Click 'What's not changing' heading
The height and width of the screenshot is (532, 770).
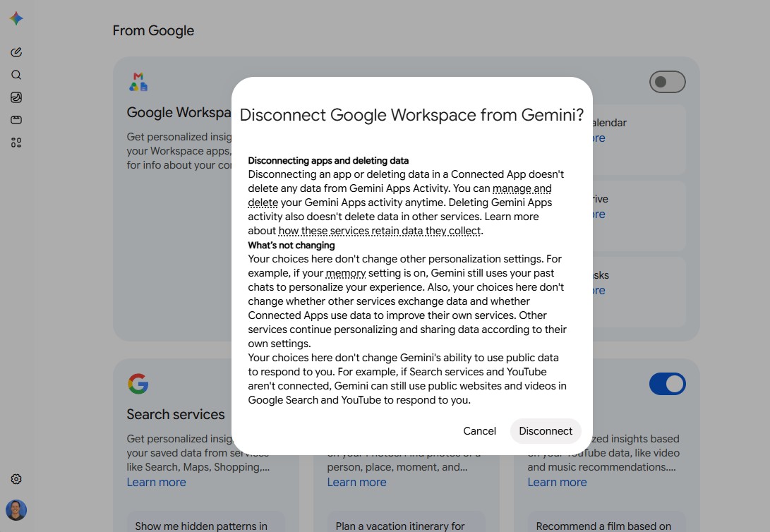pos(291,245)
